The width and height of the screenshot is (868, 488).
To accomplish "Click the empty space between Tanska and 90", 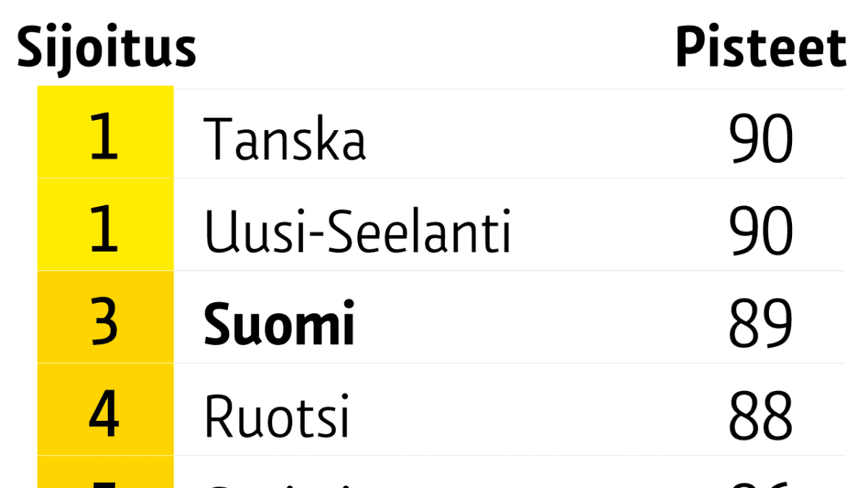I will coord(548,140).
